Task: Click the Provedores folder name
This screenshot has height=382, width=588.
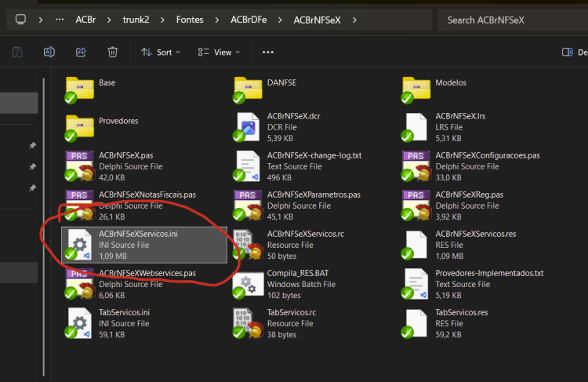Action: pos(118,121)
